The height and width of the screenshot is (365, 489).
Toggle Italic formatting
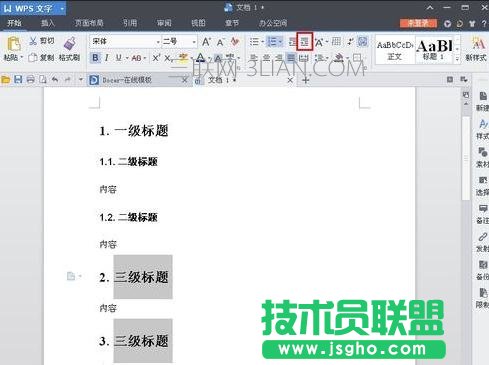click(107, 58)
